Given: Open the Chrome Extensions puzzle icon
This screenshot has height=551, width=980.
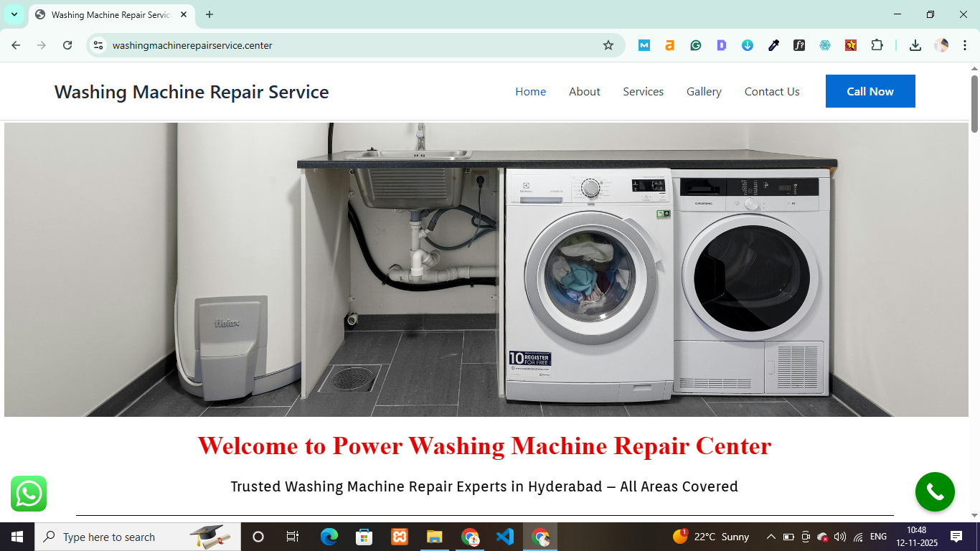Looking at the screenshot, I should (877, 45).
